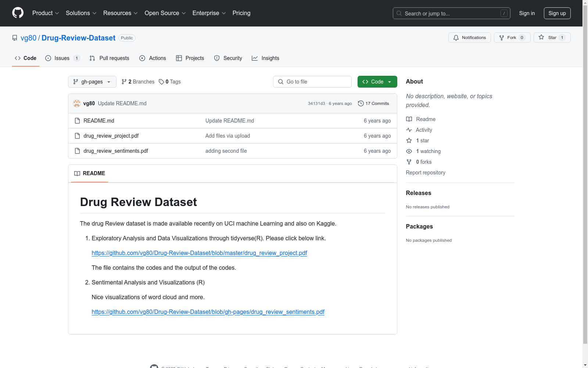
Task: Open the vg80 owner profile link
Action: coord(29,38)
